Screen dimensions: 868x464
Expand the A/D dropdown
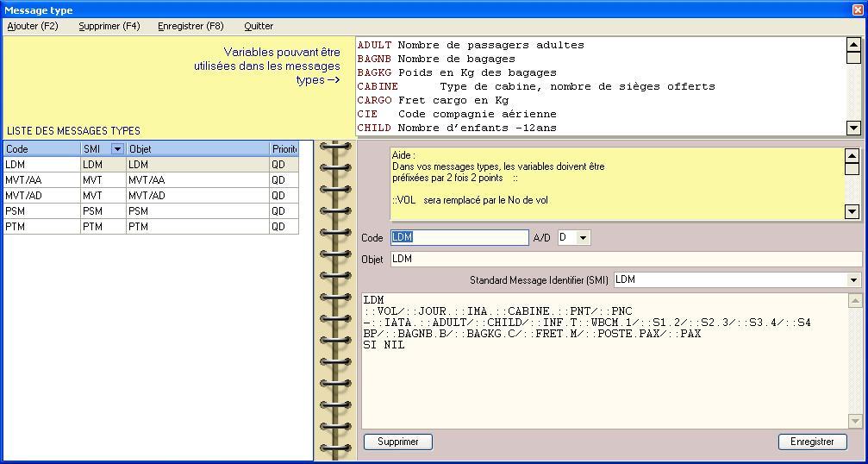(x=583, y=238)
